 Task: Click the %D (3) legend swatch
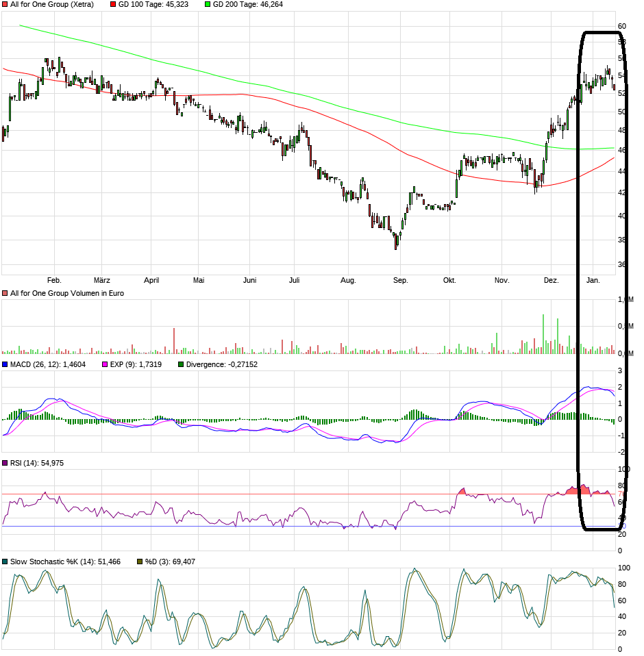click(140, 562)
